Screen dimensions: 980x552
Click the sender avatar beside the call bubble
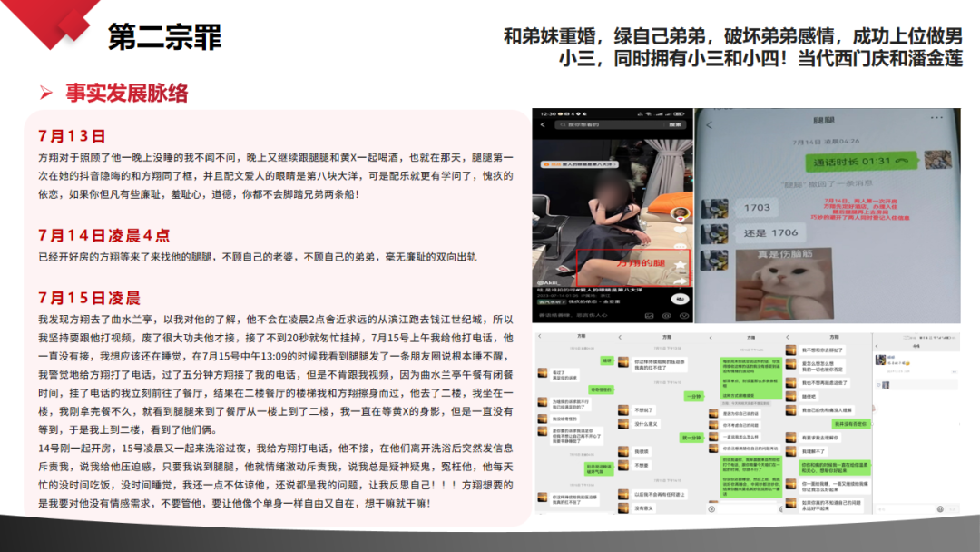click(x=937, y=160)
